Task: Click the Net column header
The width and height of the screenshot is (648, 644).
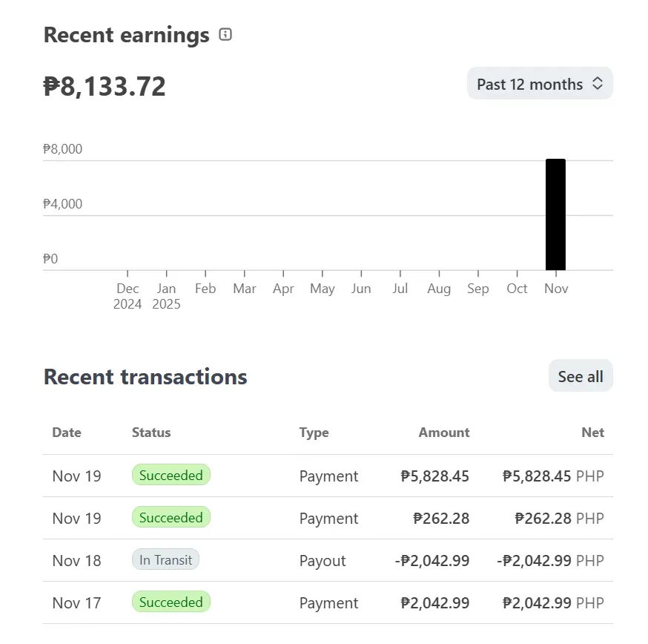Action: [x=592, y=433]
